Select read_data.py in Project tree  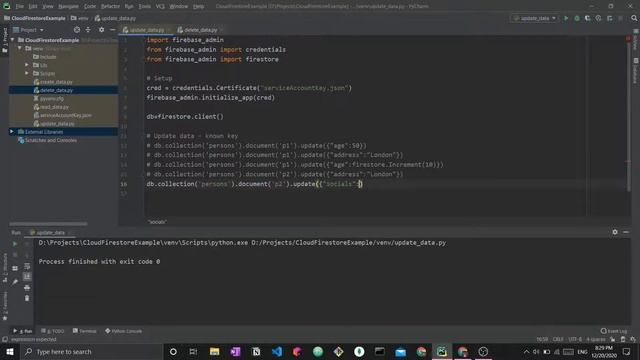54,107
